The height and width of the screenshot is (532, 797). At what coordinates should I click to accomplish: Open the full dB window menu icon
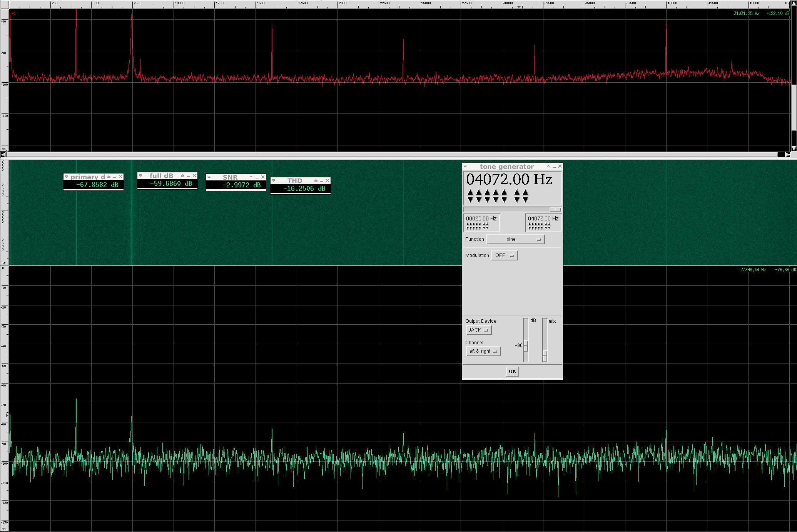pos(140,175)
